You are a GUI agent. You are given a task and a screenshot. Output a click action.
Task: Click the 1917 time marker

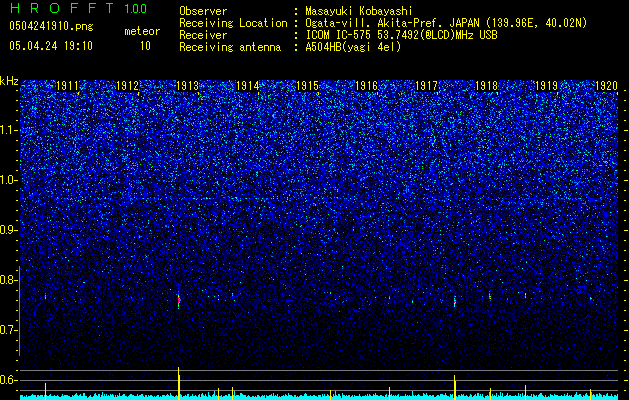(427, 86)
